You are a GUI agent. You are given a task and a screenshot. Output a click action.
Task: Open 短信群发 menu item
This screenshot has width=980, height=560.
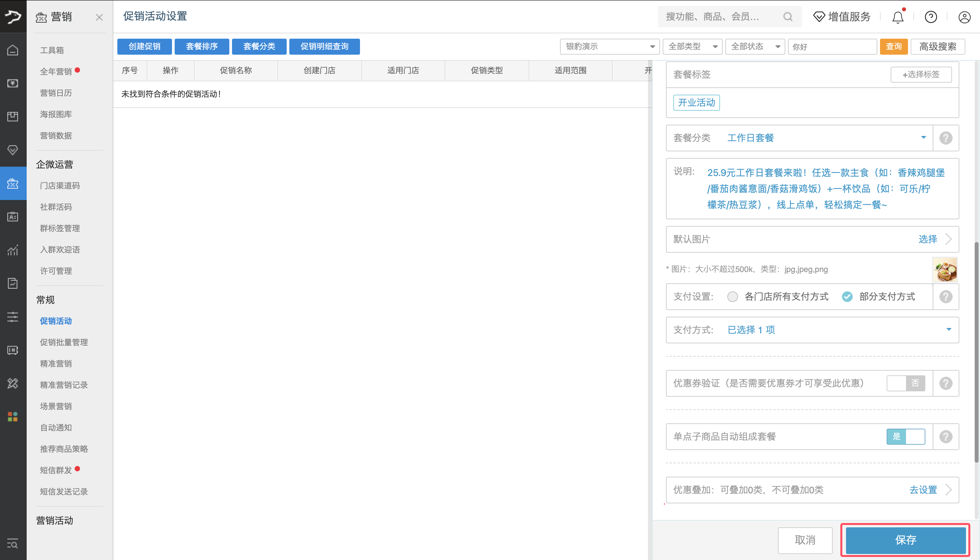click(x=56, y=470)
